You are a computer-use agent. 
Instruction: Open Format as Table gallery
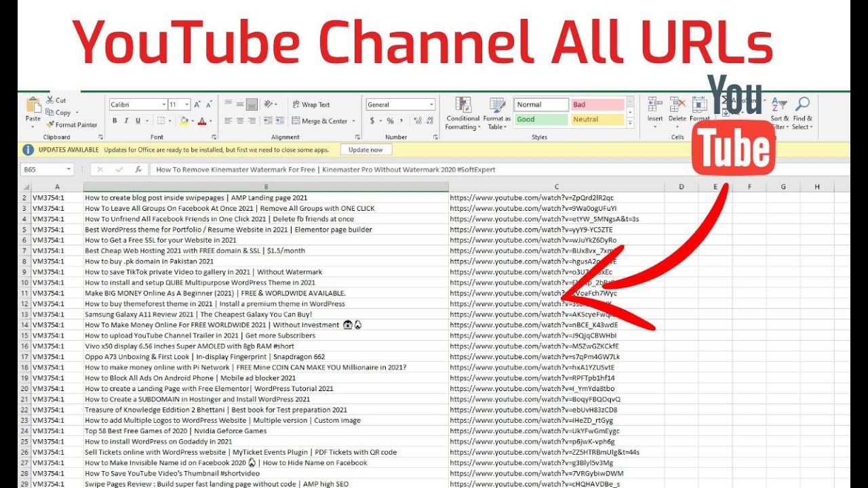[x=498, y=113]
